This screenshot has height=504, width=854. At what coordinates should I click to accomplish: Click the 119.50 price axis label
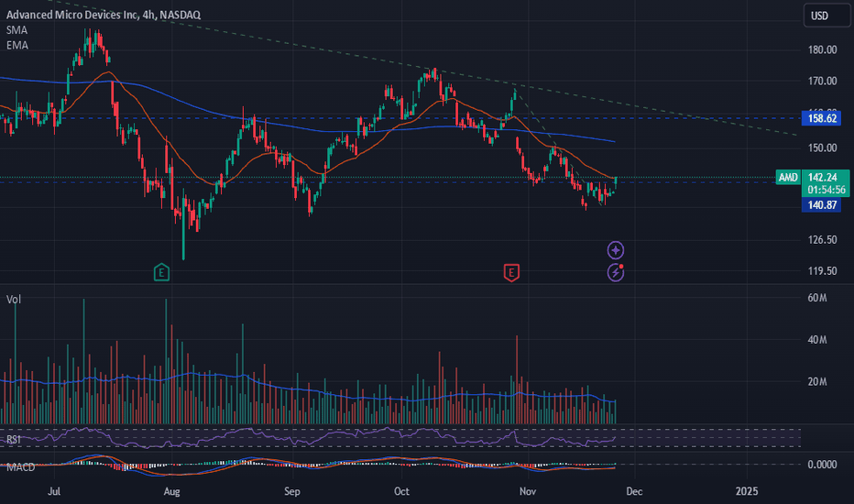click(823, 271)
